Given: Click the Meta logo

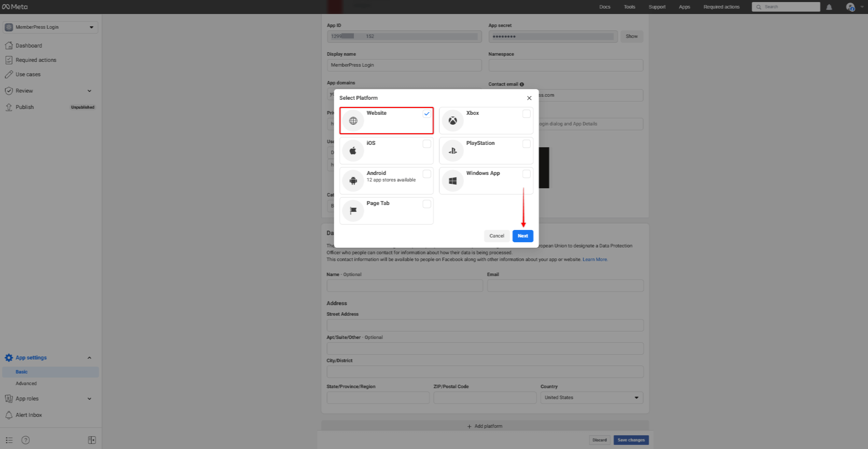Looking at the screenshot, I should pos(15,6).
